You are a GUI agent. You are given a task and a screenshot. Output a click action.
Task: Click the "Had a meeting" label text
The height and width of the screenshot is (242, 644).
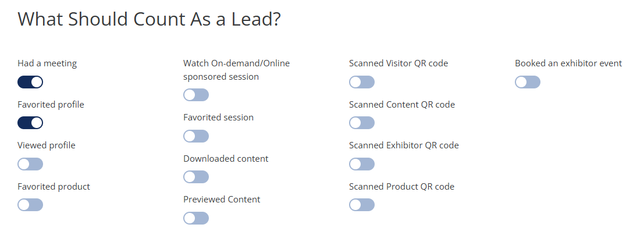47,63
